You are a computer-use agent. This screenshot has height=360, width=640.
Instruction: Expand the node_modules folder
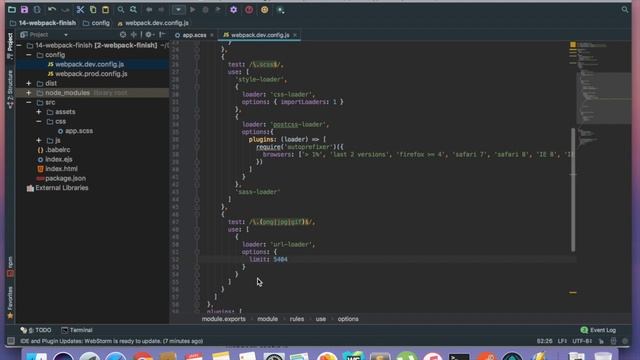(29, 93)
